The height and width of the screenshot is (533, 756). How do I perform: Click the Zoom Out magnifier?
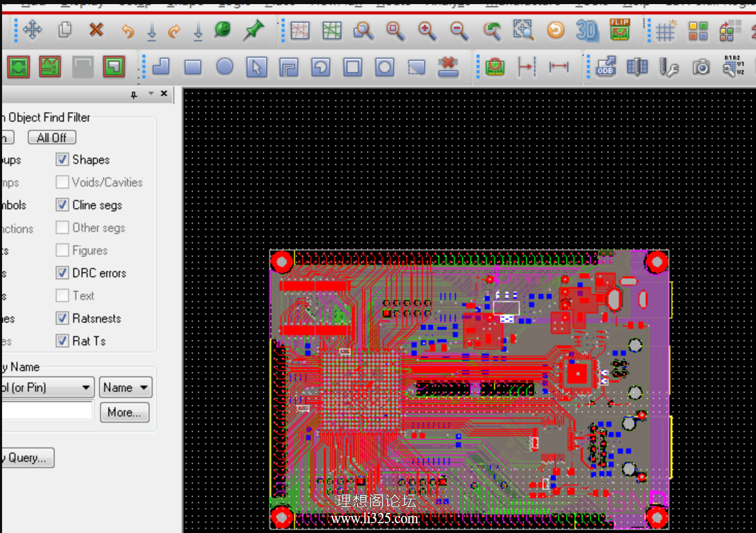point(458,31)
